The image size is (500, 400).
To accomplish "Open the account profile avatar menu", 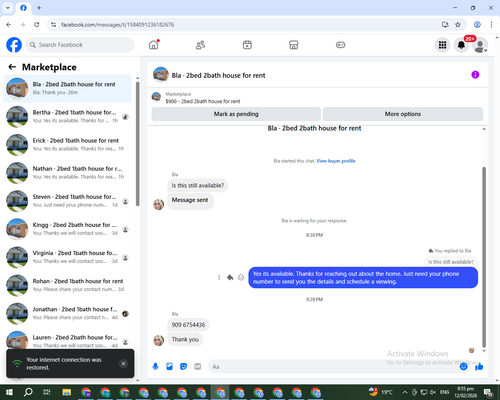I will pyautogui.click(x=480, y=45).
